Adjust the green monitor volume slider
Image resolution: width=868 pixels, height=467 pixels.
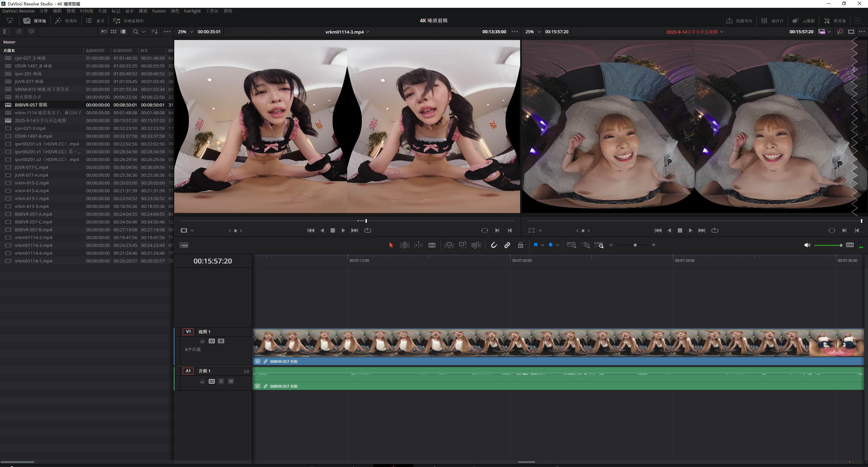point(828,245)
